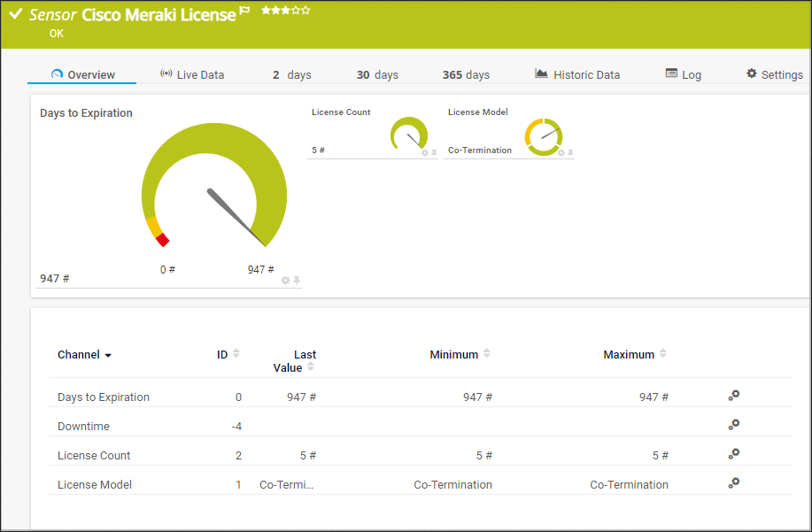Screen dimensions: 812x532
Task: Open the License Model ID link
Action: click(237, 484)
